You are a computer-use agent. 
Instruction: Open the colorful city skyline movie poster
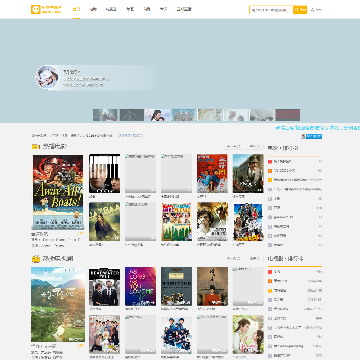coord(176,221)
